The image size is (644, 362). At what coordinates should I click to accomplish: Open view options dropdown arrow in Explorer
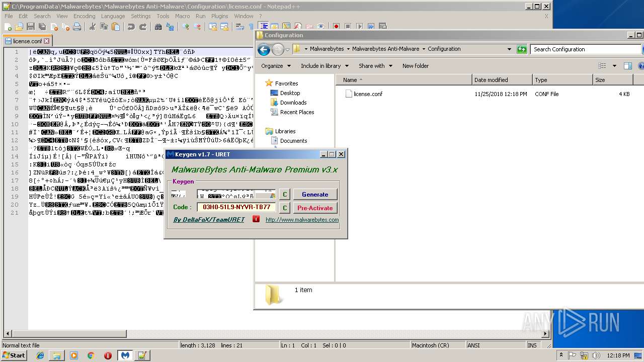(614, 66)
